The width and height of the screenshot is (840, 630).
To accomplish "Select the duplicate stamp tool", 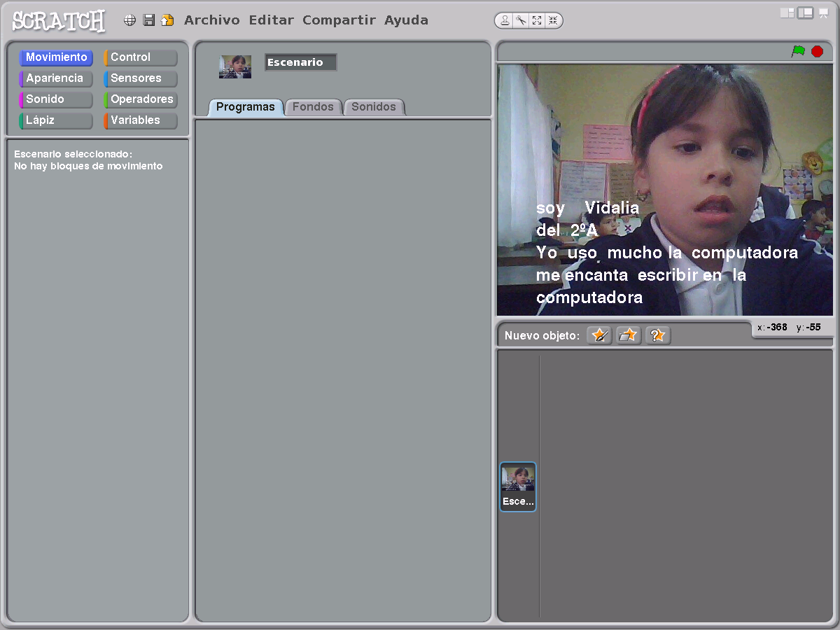I will point(505,20).
